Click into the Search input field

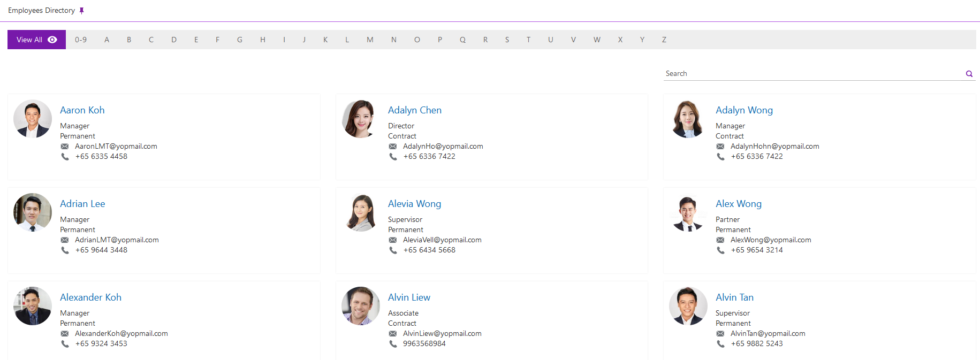[812, 74]
